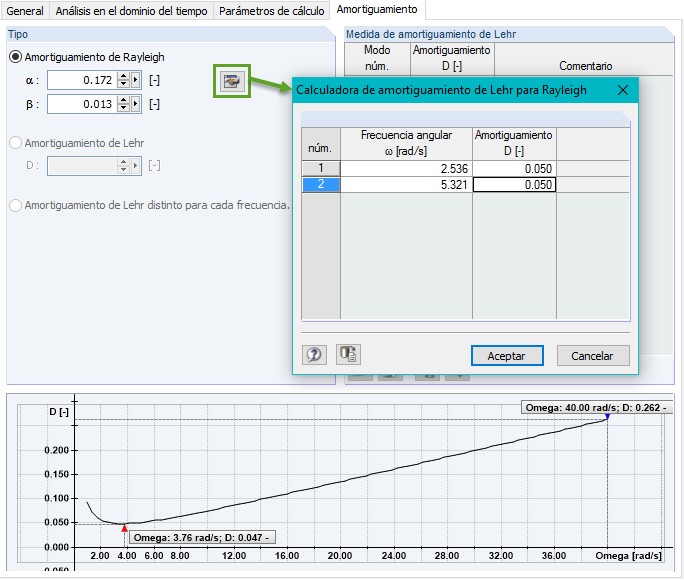The height and width of the screenshot is (580, 684).
Task: Open the Lehr damping calculator icon
Action: [232, 81]
